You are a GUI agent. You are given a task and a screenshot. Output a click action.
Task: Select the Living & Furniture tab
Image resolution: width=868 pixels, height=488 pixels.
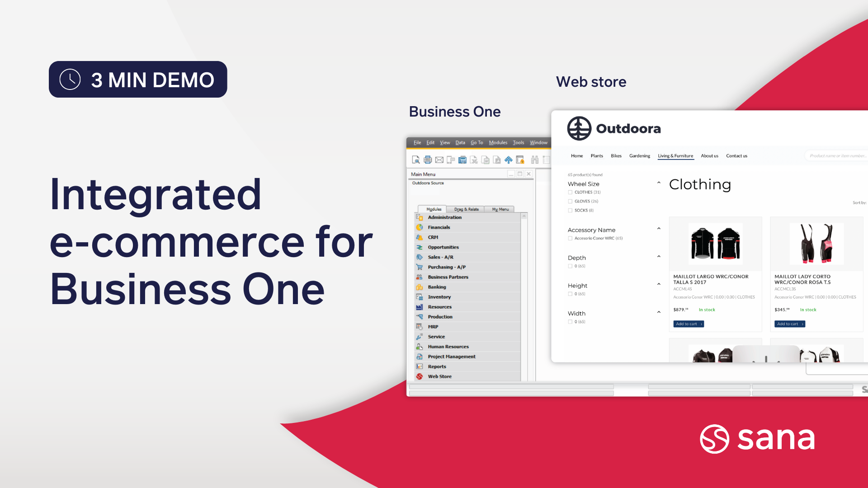pos(675,155)
